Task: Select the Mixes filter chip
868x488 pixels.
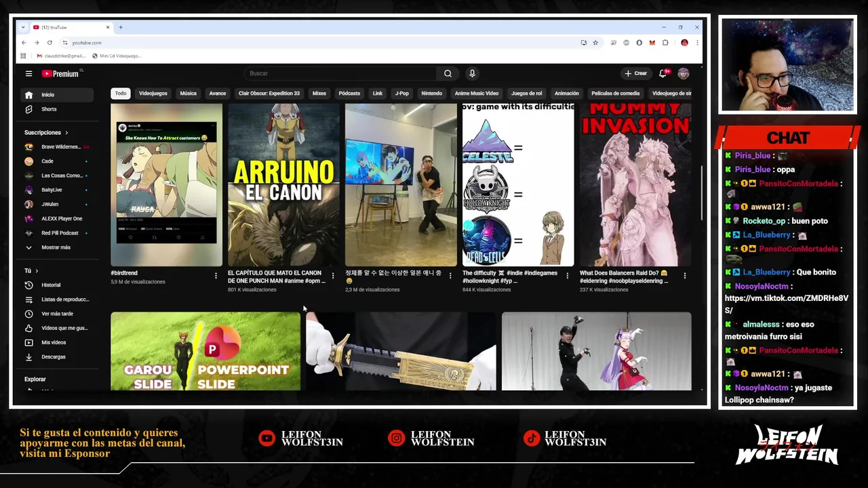Action: pyautogui.click(x=319, y=94)
